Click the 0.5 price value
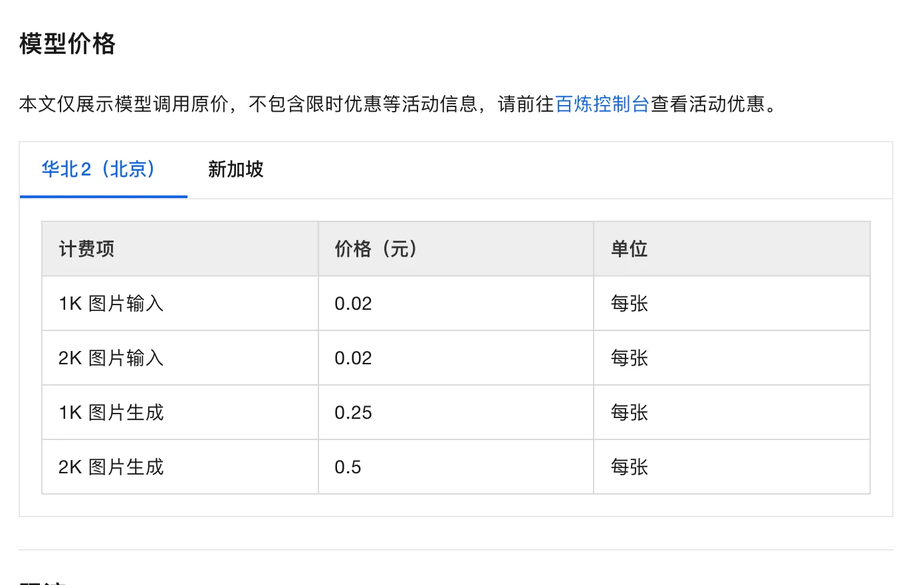The width and height of the screenshot is (924, 585). (348, 467)
